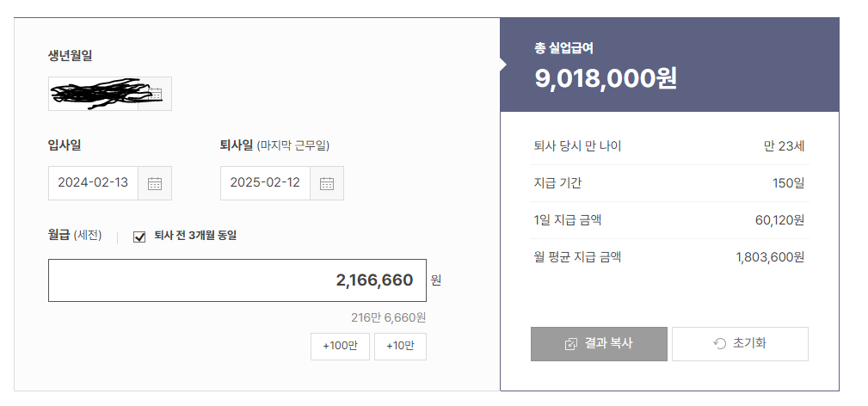Viewport: 868px width, 406px height.
Task: Click the 60,120원 daily payment amount
Action: (779, 220)
